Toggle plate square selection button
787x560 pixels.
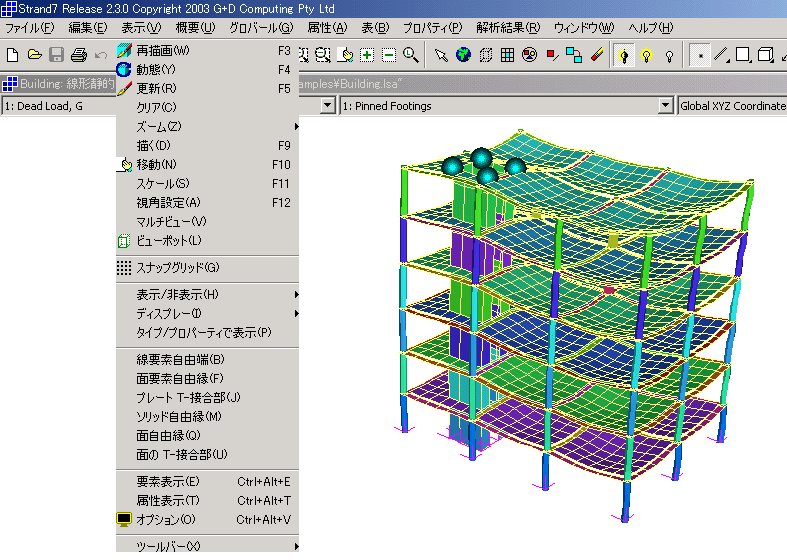743,55
